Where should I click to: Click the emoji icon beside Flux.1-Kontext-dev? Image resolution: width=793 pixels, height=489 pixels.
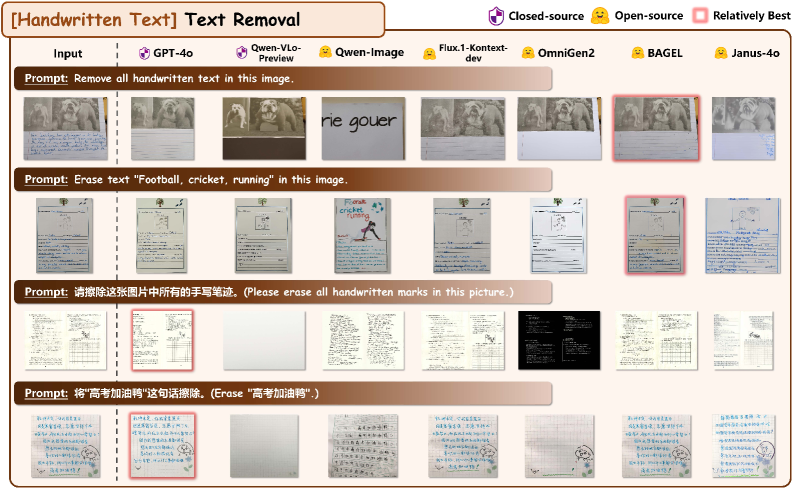429,53
